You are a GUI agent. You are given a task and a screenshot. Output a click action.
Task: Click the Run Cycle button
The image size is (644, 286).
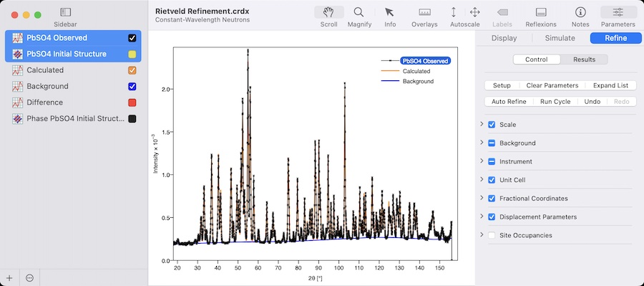click(x=555, y=102)
